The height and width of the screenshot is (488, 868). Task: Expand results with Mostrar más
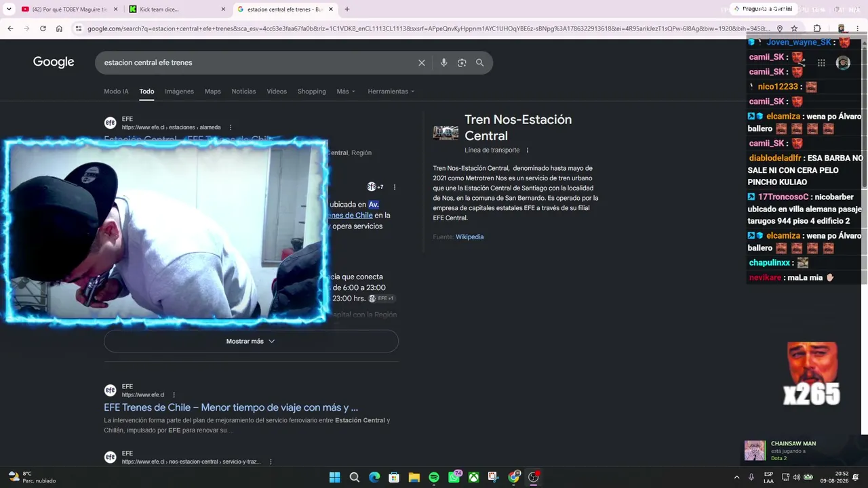251,342
